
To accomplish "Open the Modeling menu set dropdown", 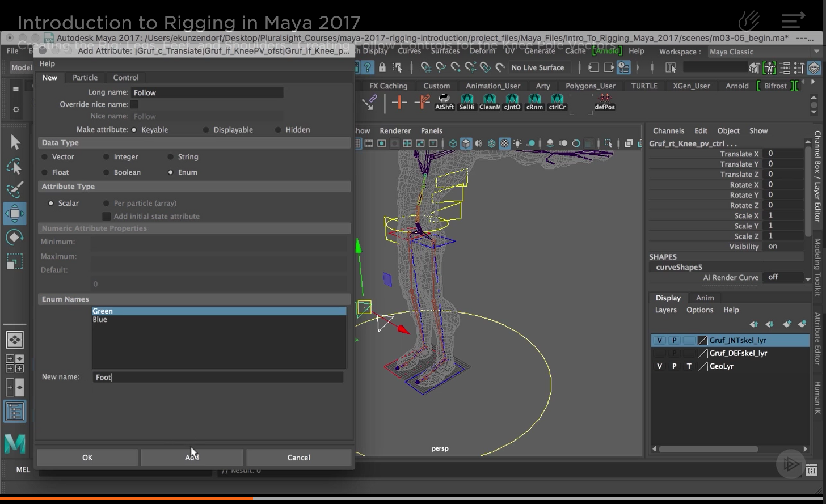I will [x=22, y=67].
